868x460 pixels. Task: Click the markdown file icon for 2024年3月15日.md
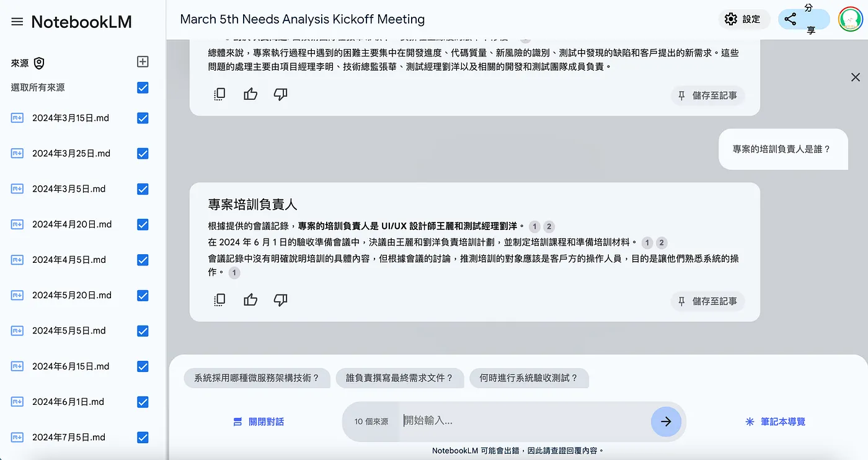pyautogui.click(x=17, y=118)
